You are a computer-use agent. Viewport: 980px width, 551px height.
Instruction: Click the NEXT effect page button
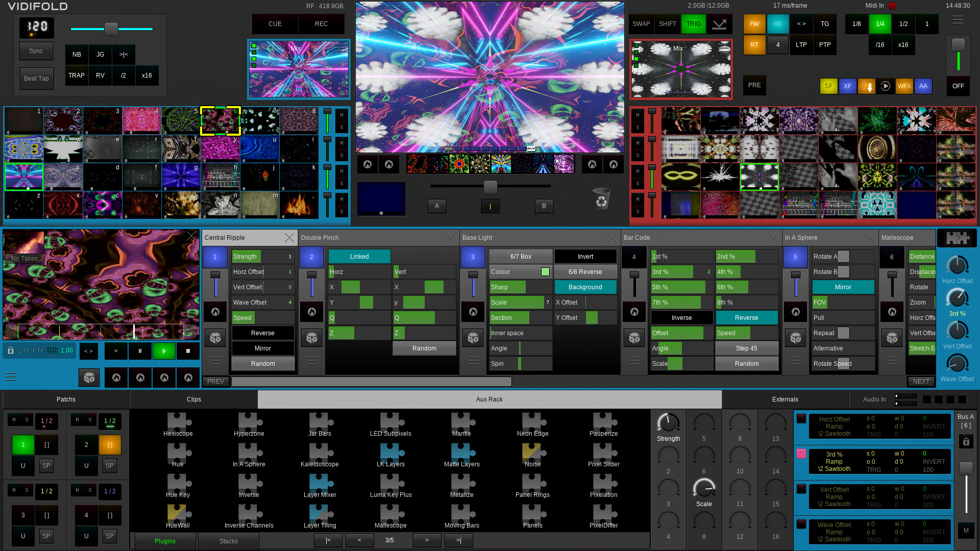tap(921, 382)
